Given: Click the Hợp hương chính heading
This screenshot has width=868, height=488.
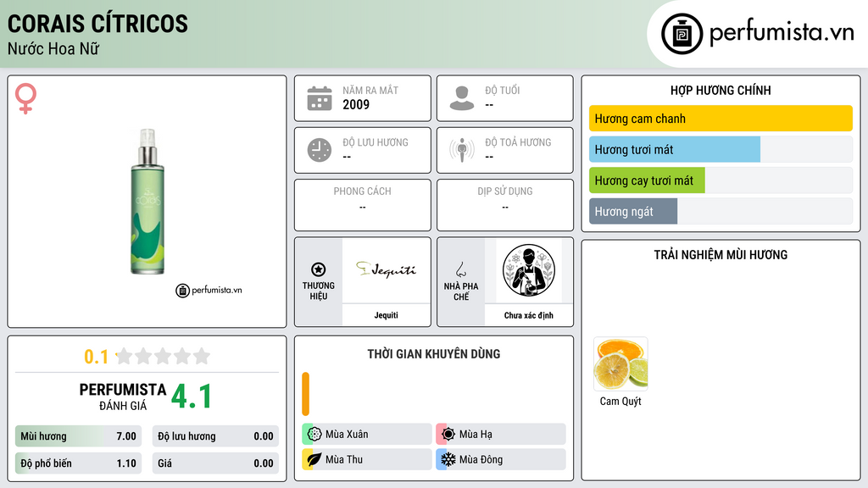Looking at the screenshot, I should click(721, 90).
